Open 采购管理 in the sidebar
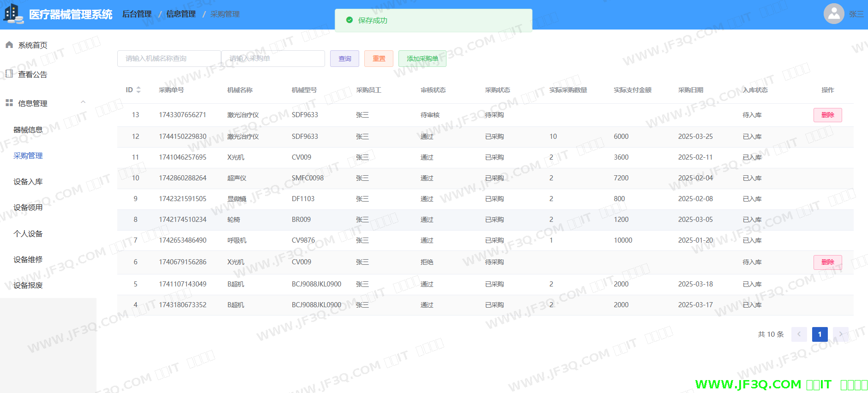The image size is (868, 393). (28, 156)
